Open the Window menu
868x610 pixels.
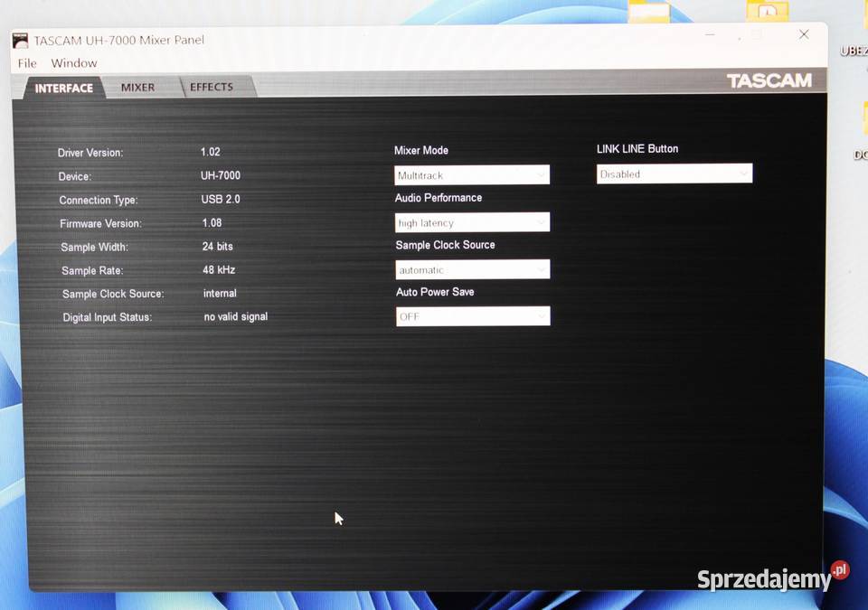pyautogui.click(x=74, y=63)
